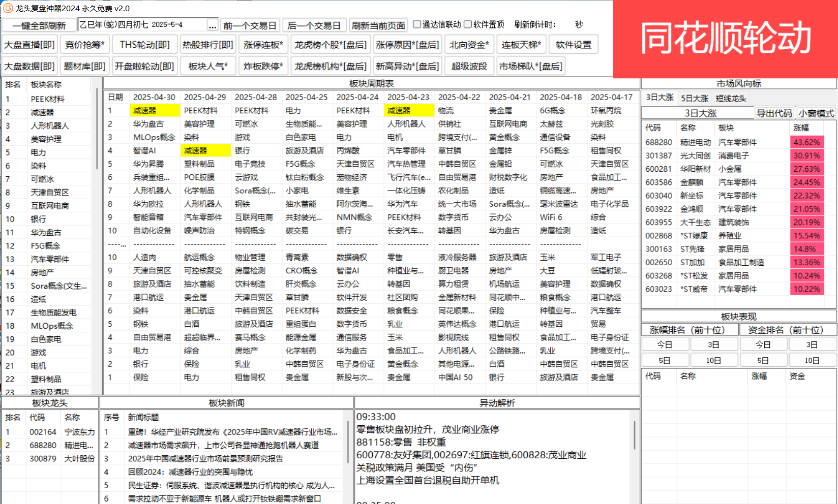Select 5日 under 涨幅排名

(665, 360)
